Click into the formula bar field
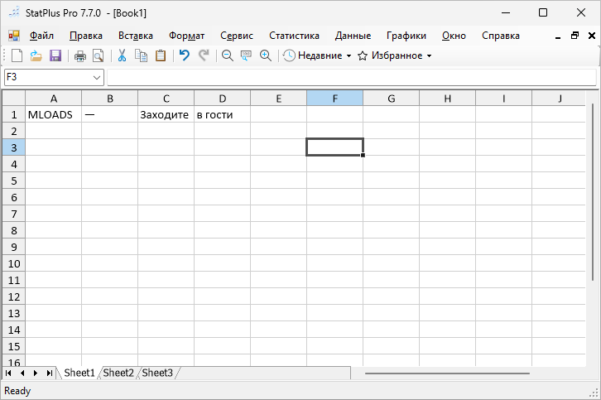Image resolution: width=601 pixels, height=400 pixels. coord(351,78)
